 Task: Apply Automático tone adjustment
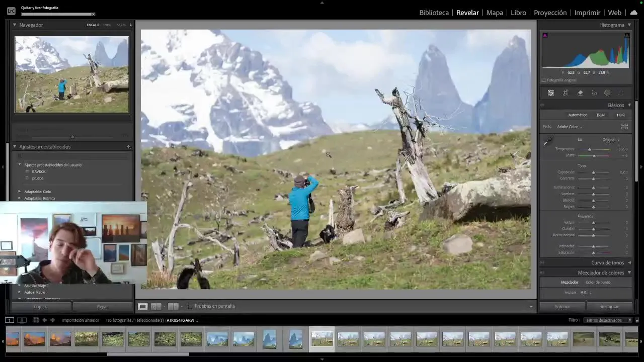point(578,115)
